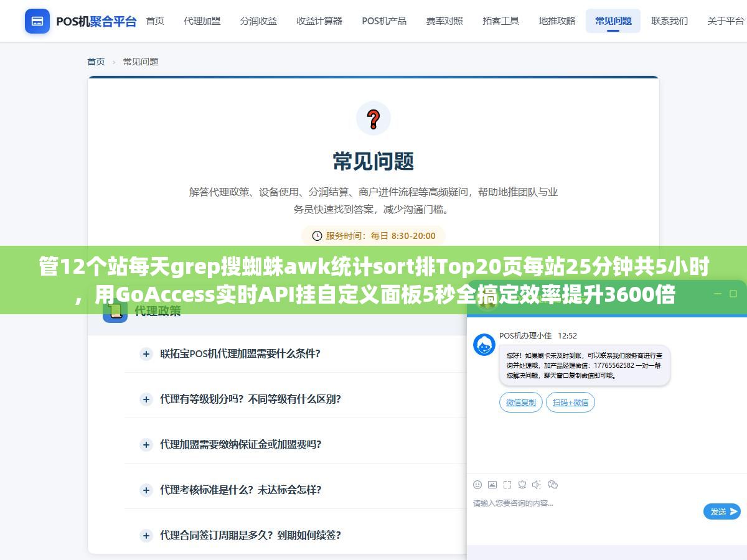The height and width of the screenshot is (560, 747).
Task: Click the clock icon beside 服务时间
Action: [317, 236]
